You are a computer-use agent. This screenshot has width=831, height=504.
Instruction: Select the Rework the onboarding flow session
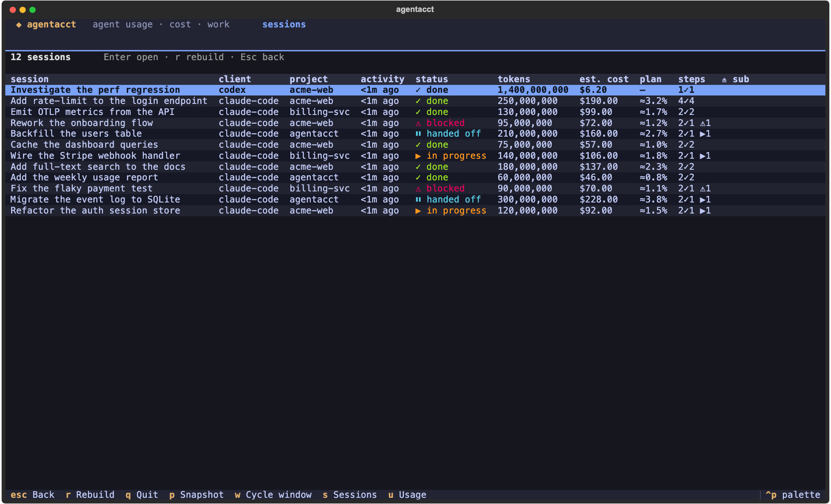tap(415, 123)
